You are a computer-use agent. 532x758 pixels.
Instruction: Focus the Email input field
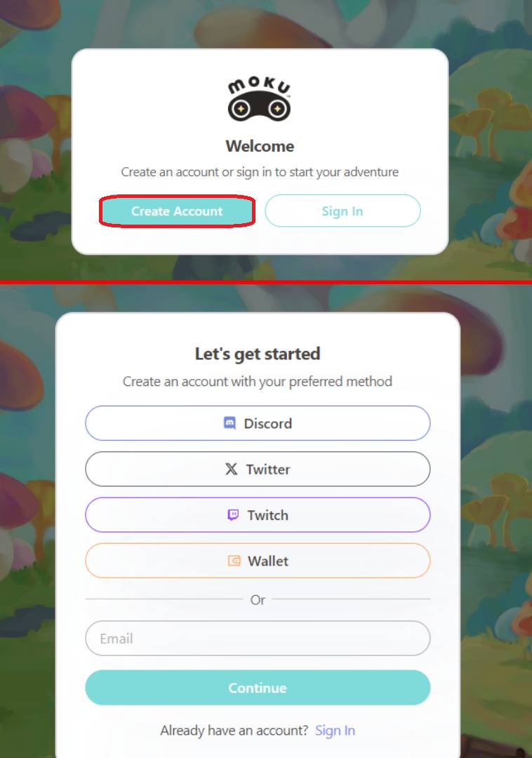click(x=258, y=638)
